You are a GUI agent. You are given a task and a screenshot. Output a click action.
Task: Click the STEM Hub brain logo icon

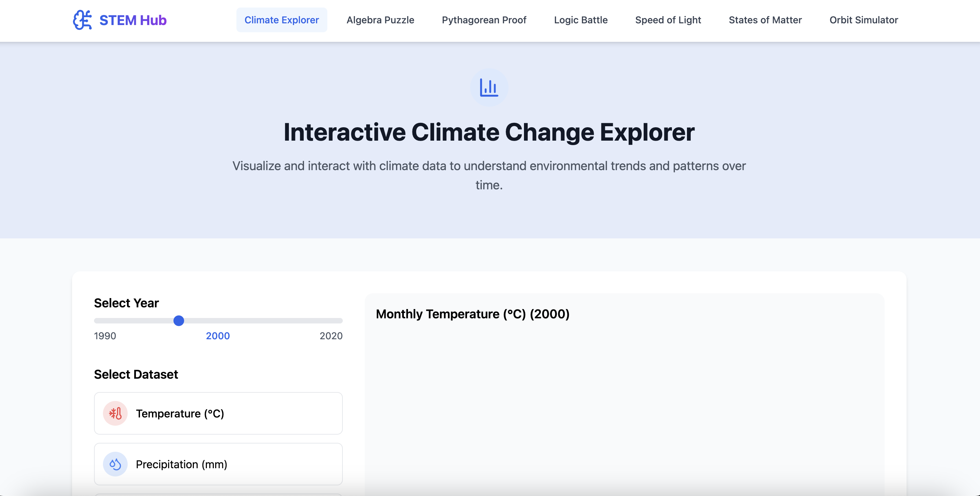(x=82, y=20)
